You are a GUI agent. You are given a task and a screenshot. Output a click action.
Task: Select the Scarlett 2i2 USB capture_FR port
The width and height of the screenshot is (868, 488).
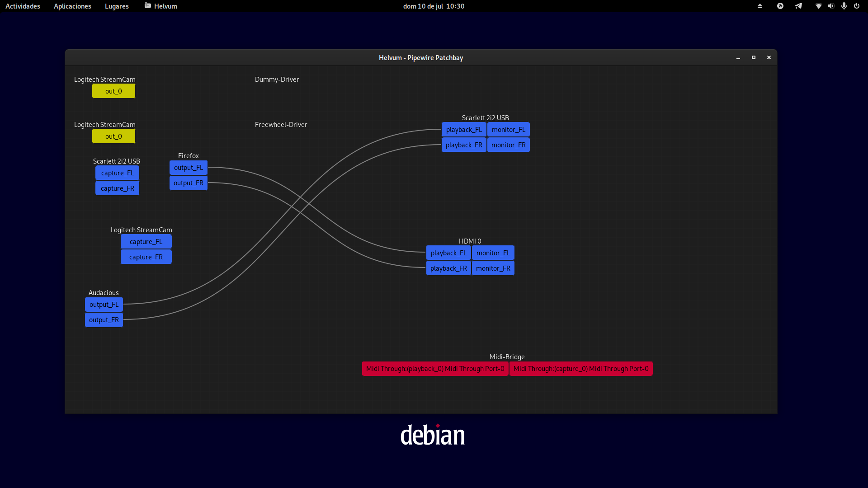117,188
